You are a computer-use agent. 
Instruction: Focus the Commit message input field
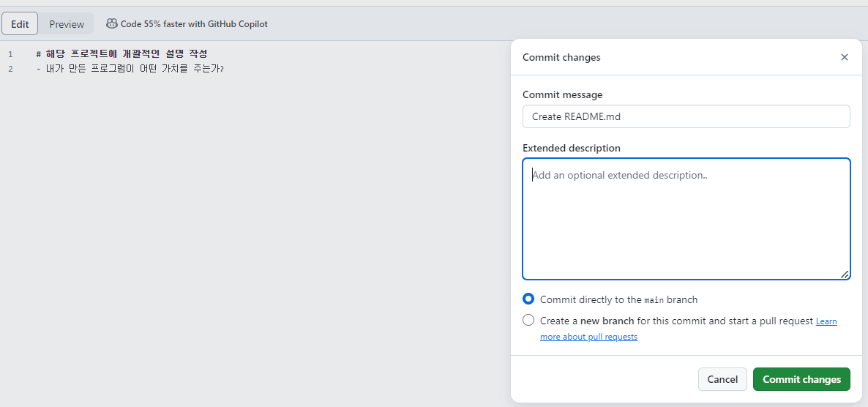click(x=686, y=116)
